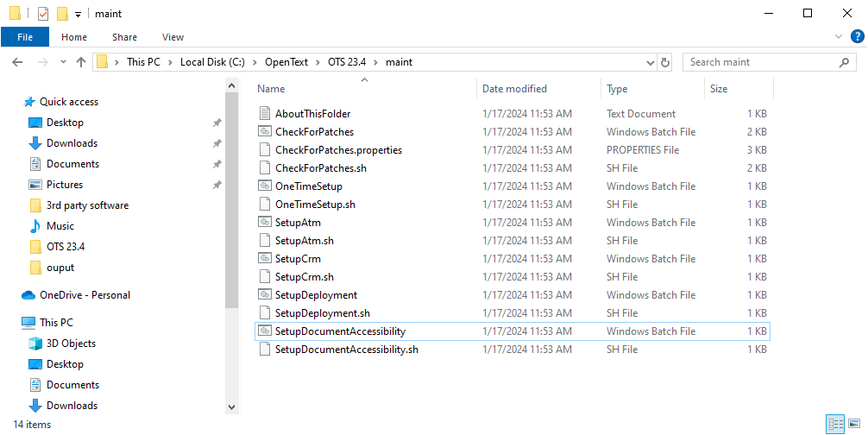The height and width of the screenshot is (435, 868).
Task: Click the OTS 23.4 breadcrumb
Action: point(347,62)
